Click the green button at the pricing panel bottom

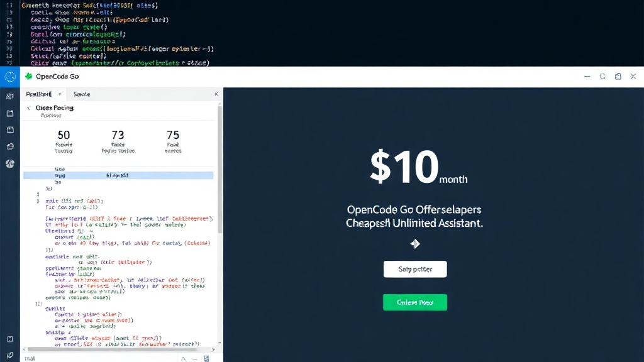point(415,302)
